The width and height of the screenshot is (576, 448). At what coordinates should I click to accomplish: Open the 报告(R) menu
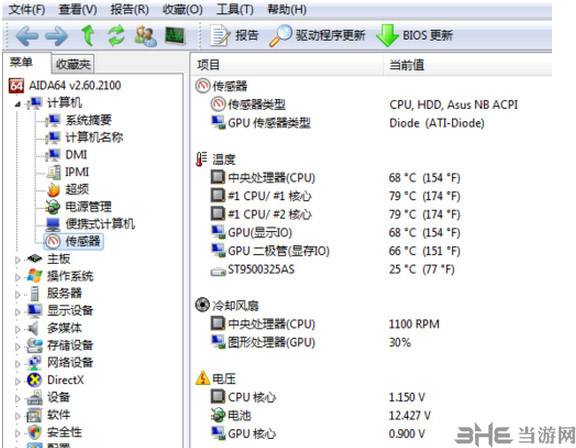pyautogui.click(x=130, y=9)
